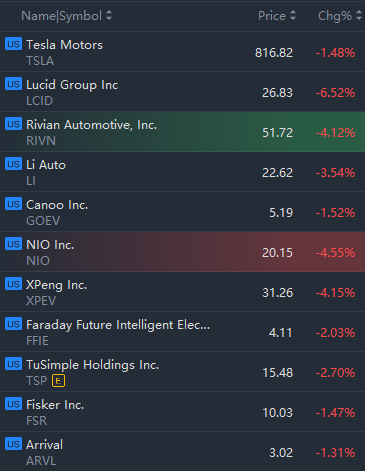
Task: Click NIO's -4.55% change value
Action: point(335,253)
